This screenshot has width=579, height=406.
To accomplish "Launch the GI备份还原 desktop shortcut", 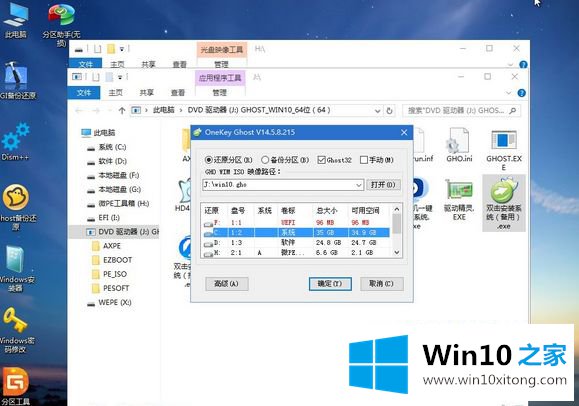I will point(16,81).
